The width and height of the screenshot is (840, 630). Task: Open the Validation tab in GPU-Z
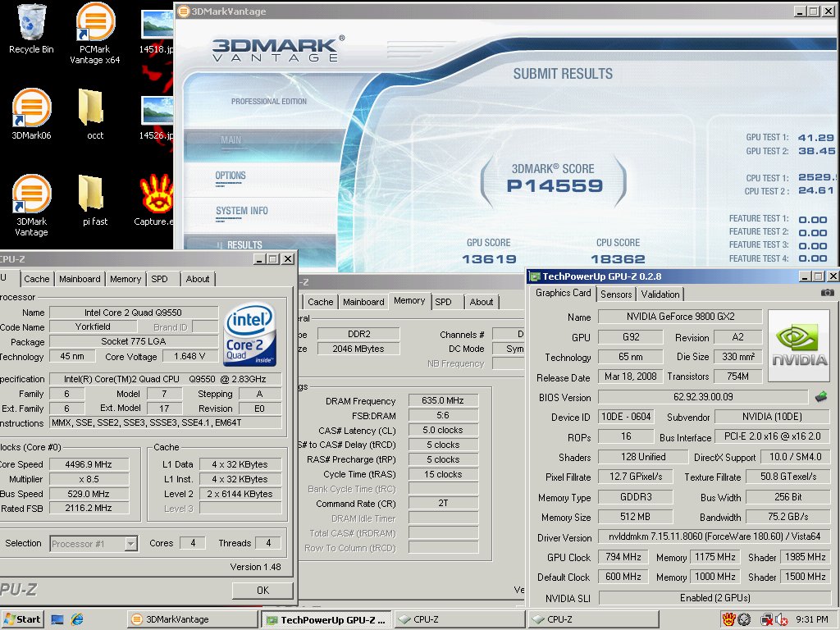(x=660, y=294)
